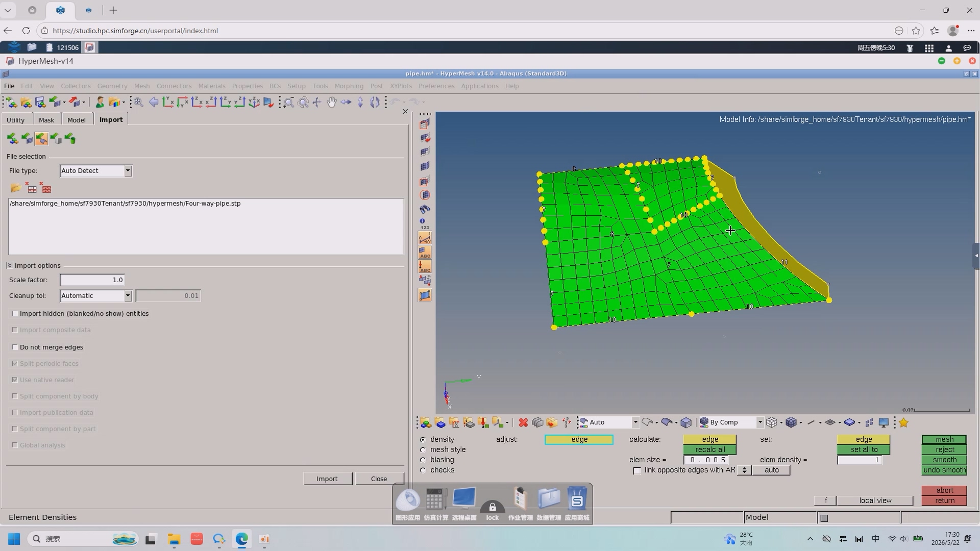Viewport: 980px width, 551px height.
Task: Open the Preferences menu
Action: (x=436, y=86)
